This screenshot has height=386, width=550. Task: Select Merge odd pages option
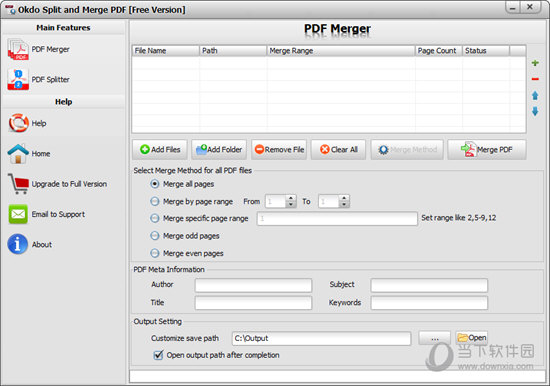155,236
